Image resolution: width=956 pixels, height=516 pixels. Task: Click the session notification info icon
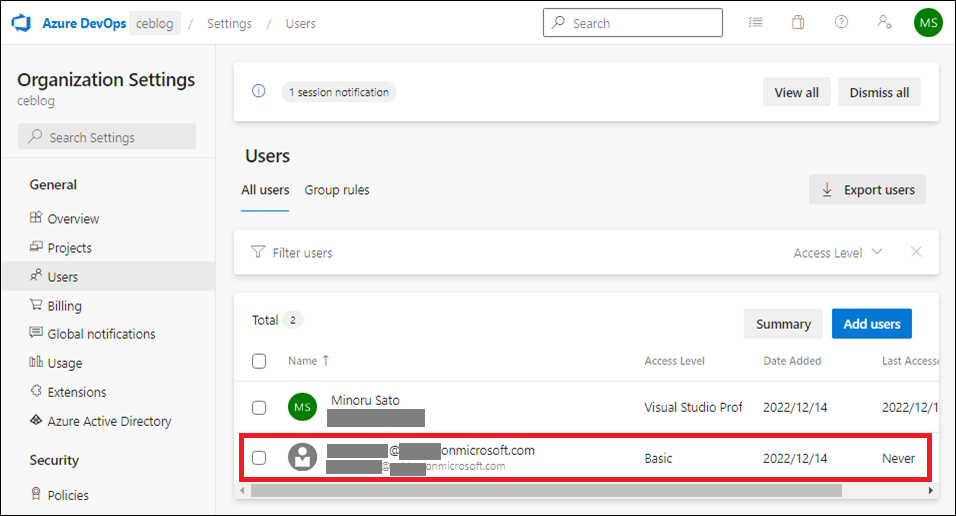click(x=259, y=91)
